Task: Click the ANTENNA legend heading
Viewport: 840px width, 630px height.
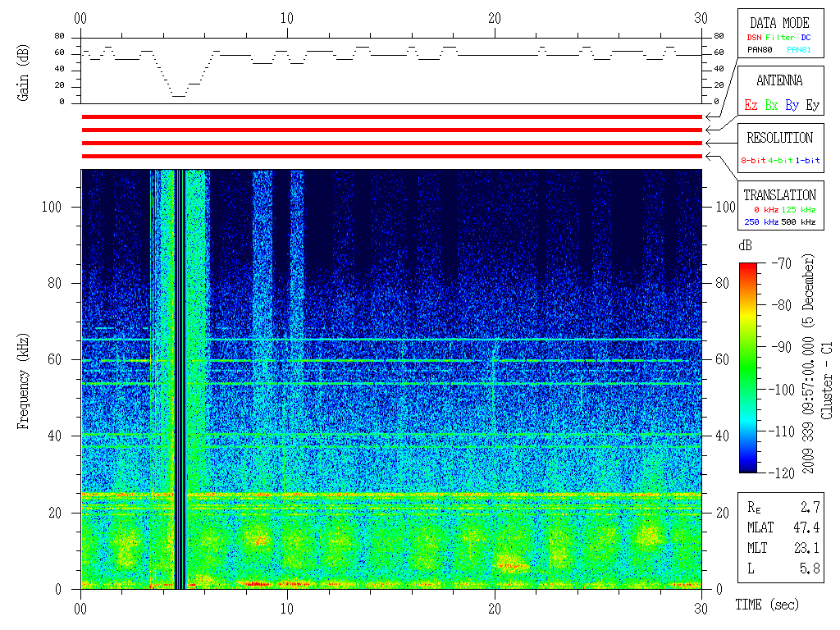Action: tap(779, 81)
